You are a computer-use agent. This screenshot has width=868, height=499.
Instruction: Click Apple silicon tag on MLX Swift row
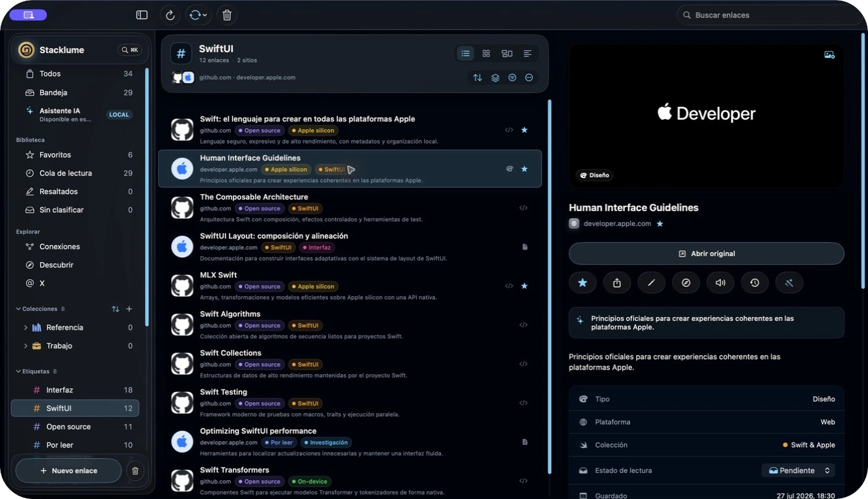click(x=313, y=287)
